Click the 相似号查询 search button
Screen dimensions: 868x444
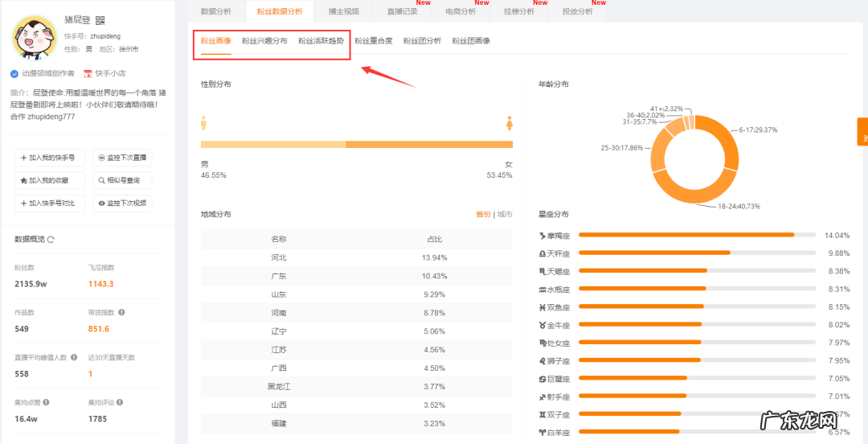tap(122, 180)
